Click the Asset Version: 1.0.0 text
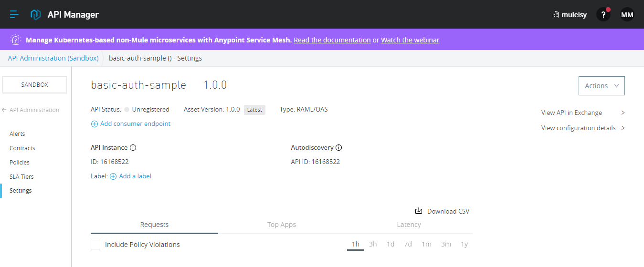 point(212,110)
